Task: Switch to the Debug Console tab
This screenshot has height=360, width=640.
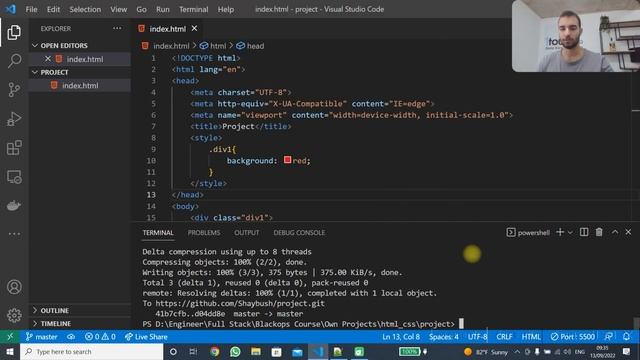Action: point(299,232)
